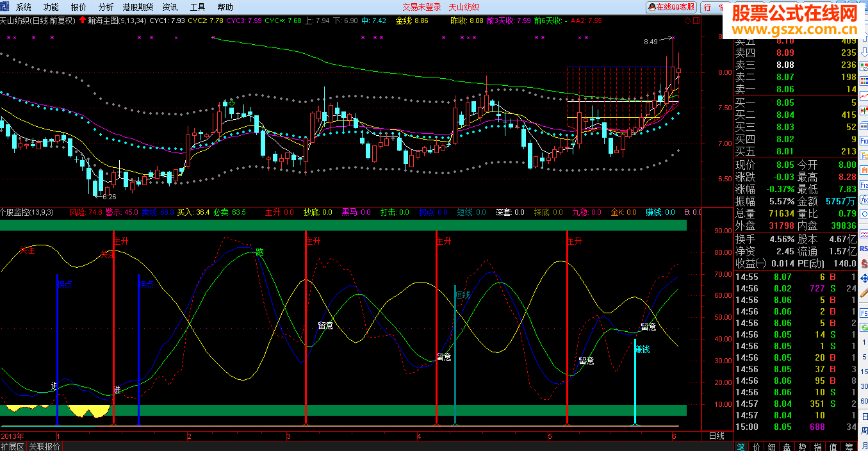
Task: Click the 风险: 74.8 indicator value
Action: click(86, 212)
